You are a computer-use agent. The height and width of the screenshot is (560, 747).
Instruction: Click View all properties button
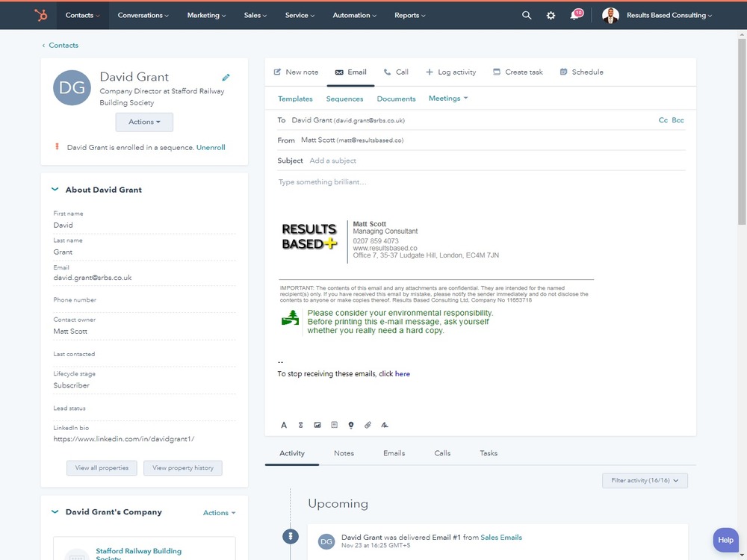102,468
